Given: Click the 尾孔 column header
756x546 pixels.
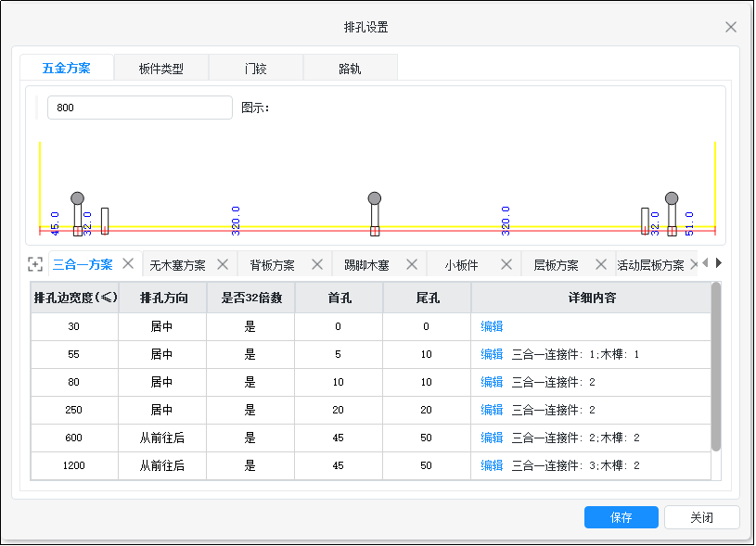Looking at the screenshot, I should click(428, 298).
